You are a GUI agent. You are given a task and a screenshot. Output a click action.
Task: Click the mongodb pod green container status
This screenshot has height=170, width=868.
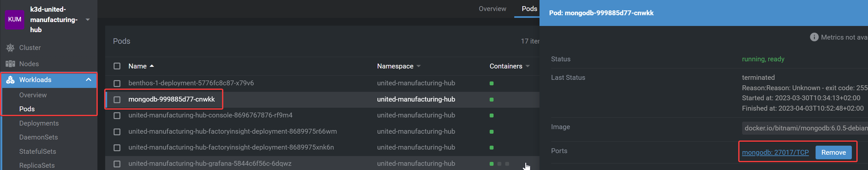[x=492, y=100]
